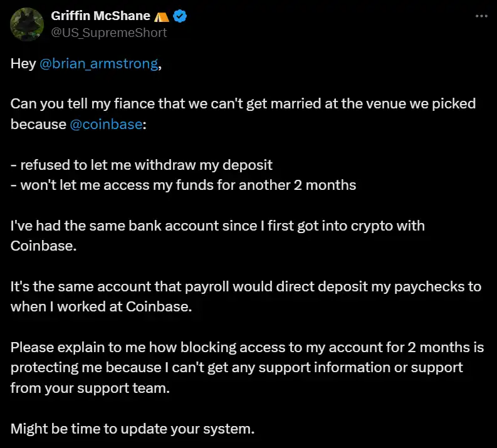Click the "Hey" greeting word
497x448 pixels.
[23, 64]
